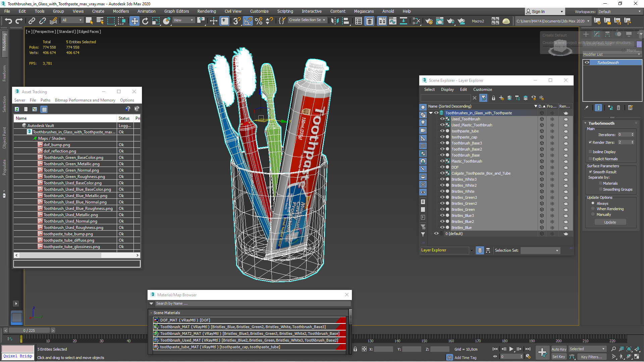
Task: Select the Select and Link tool
Action: point(32,21)
